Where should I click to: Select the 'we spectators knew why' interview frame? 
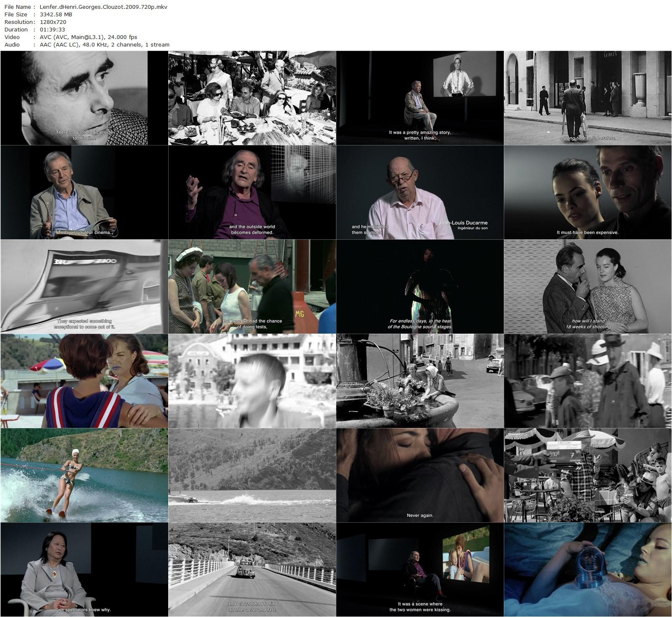pyautogui.click(x=84, y=570)
